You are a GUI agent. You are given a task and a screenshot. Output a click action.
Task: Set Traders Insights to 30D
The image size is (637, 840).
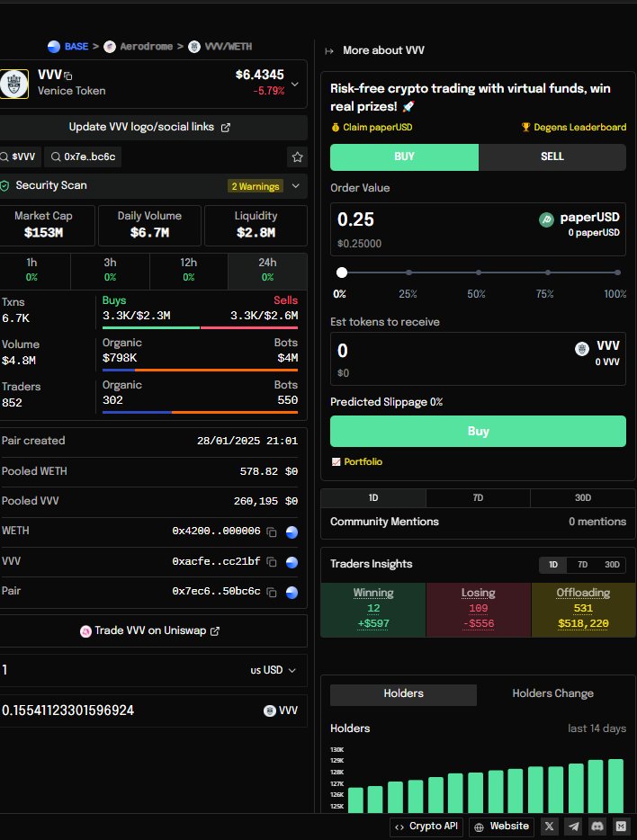click(612, 565)
